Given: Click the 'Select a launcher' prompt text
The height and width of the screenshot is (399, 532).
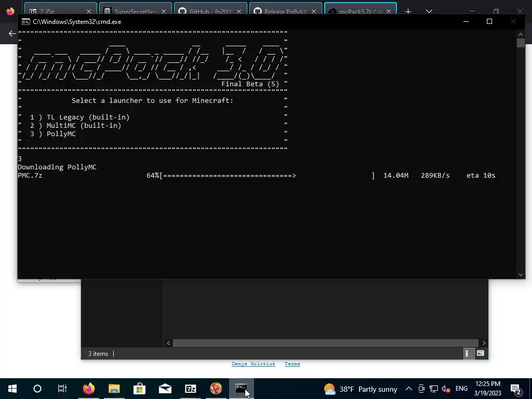Looking at the screenshot, I should [x=152, y=100].
